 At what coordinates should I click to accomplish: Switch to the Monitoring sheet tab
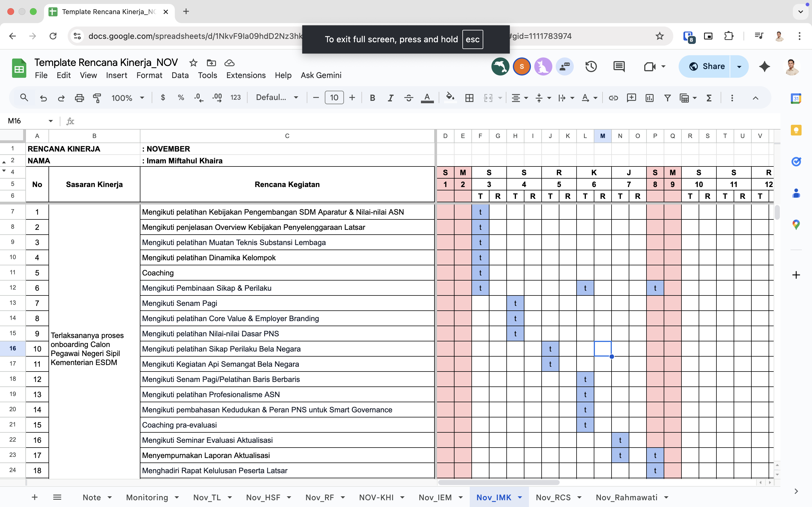click(x=147, y=497)
